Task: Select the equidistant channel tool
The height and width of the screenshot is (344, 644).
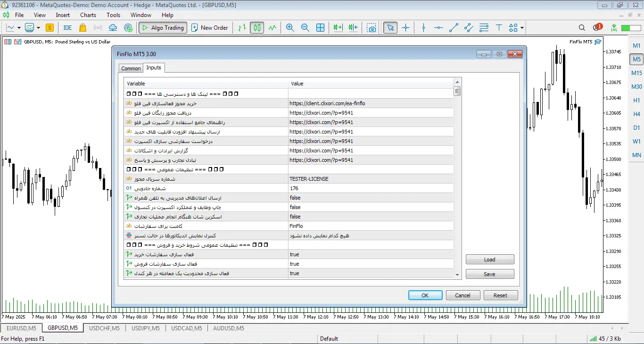Action: point(469,28)
